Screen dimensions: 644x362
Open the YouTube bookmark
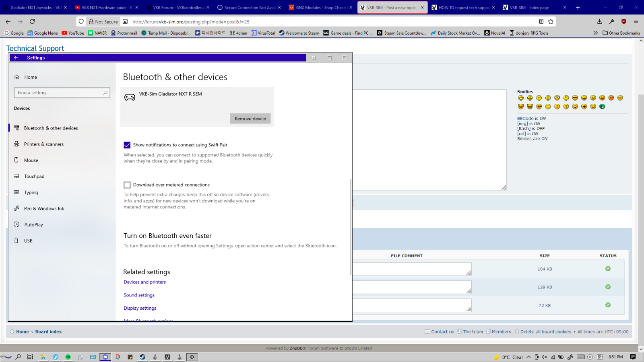pyautogui.click(x=73, y=33)
